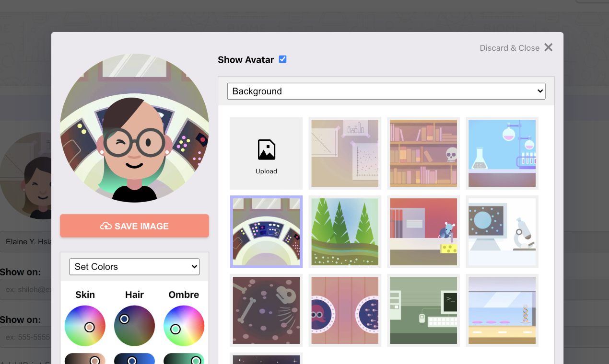Pick a color on the Skin wheel
This screenshot has height=364, width=609.
(85, 326)
